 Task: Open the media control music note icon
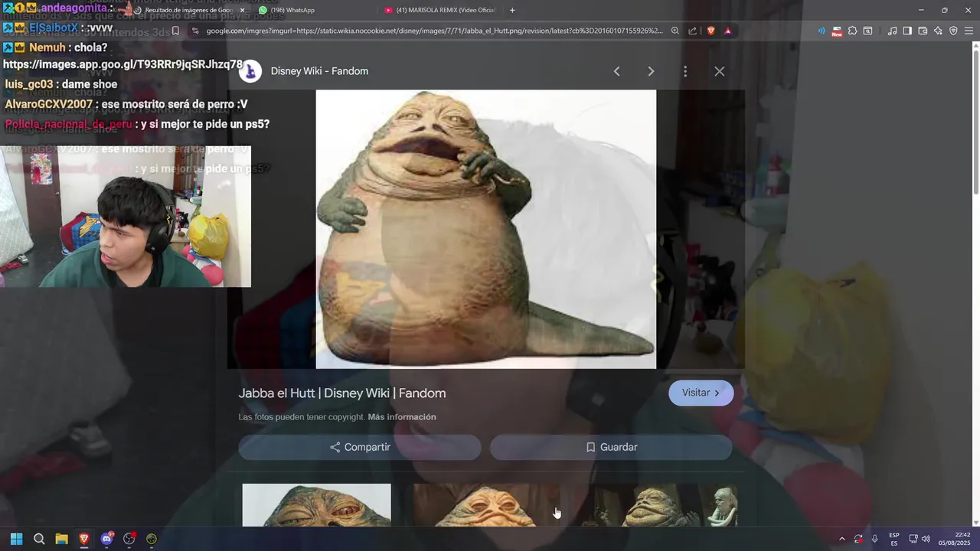tap(892, 31)
